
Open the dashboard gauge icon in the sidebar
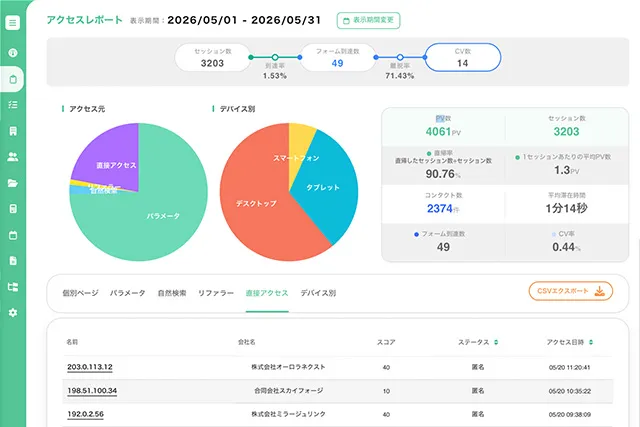click(x=13, y=53)
